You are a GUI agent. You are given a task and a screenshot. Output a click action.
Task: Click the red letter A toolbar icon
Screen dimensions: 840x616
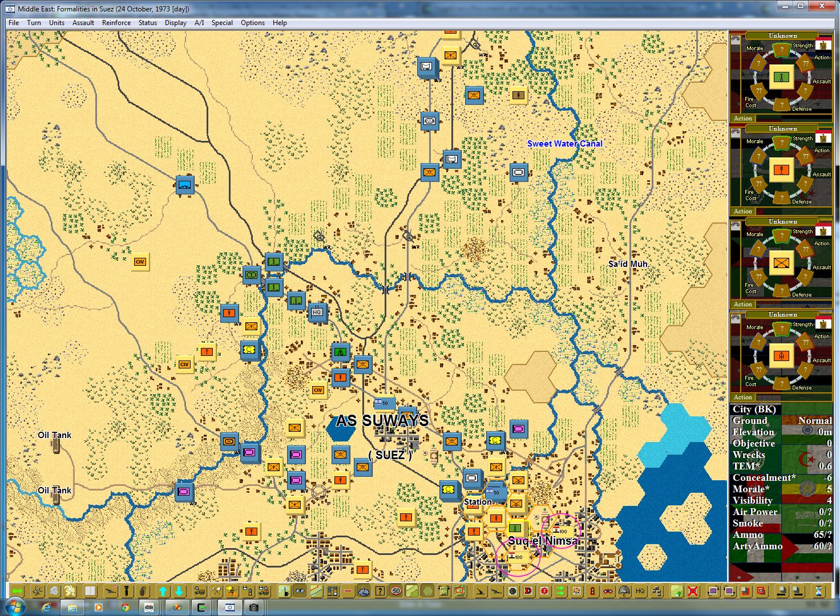point(592,591)
